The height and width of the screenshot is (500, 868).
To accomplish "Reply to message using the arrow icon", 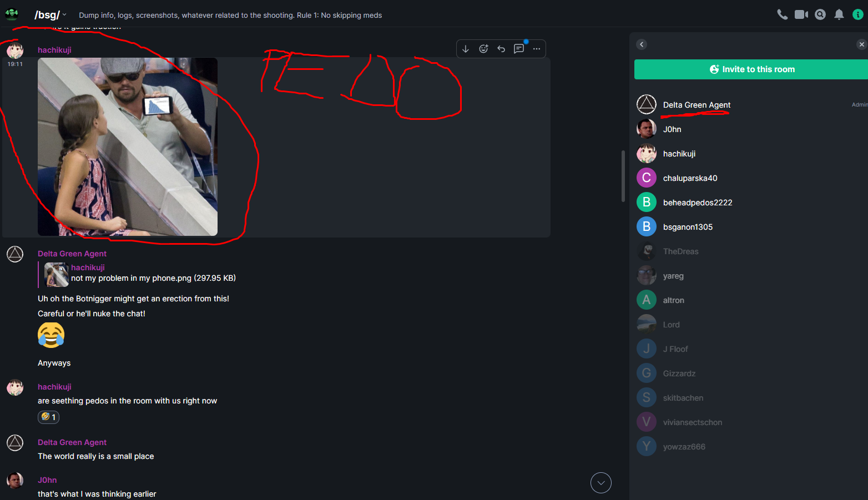I will [x=501, y=49].
